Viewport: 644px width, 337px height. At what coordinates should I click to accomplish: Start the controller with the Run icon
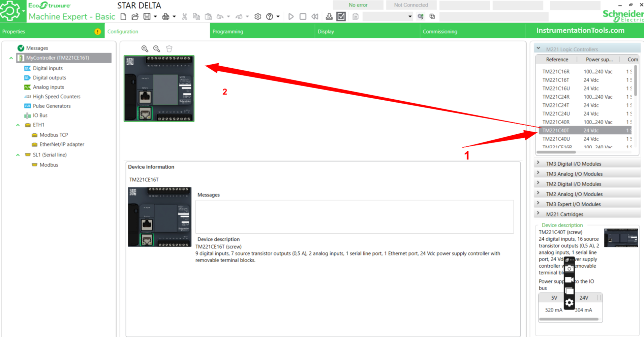(291, 16)
